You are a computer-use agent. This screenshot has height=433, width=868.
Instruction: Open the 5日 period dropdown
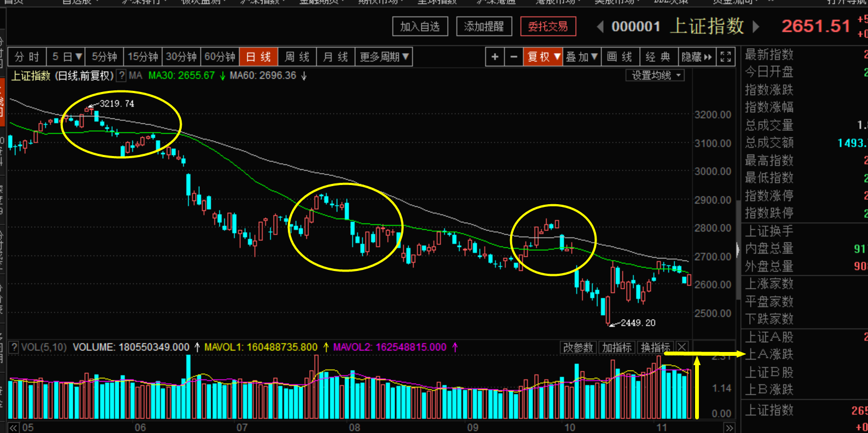click(x=66, y=57)
